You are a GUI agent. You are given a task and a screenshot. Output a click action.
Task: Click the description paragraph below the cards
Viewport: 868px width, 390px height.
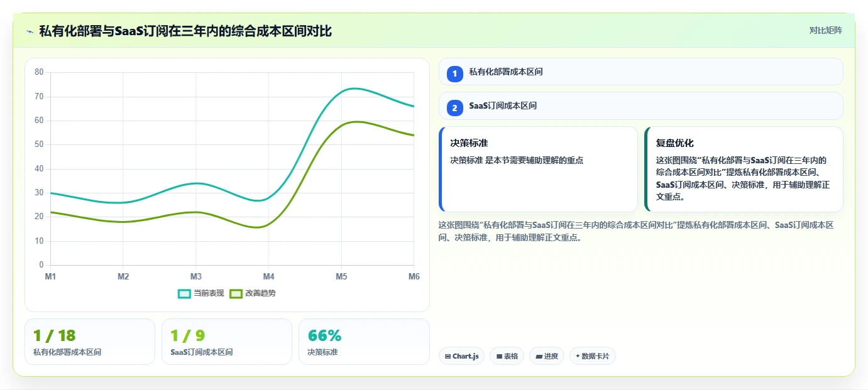tap(636, 231)
